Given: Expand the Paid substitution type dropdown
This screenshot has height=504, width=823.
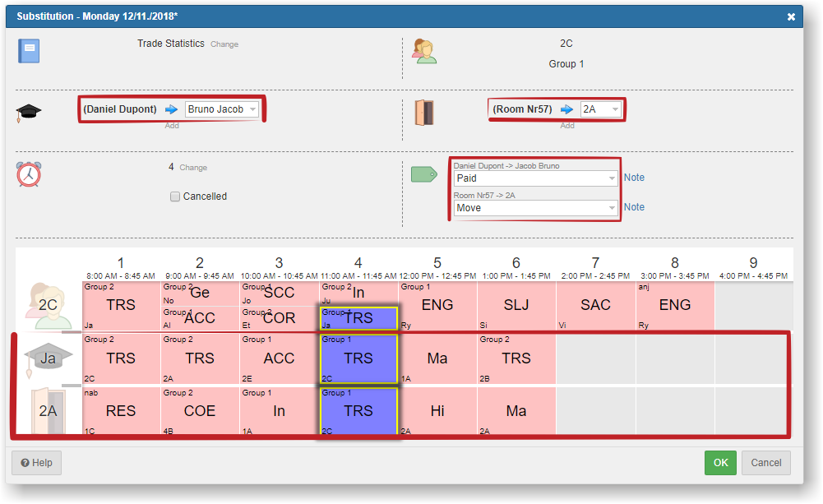Looking at the screenshot, I should click(x=535, y=178).
